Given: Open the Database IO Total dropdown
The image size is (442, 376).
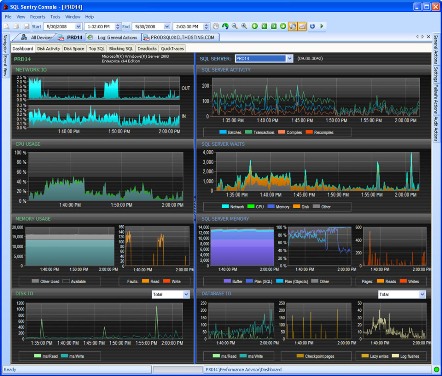Looking at the screenshot, I should pyautogui.click(x=422, y=294).
